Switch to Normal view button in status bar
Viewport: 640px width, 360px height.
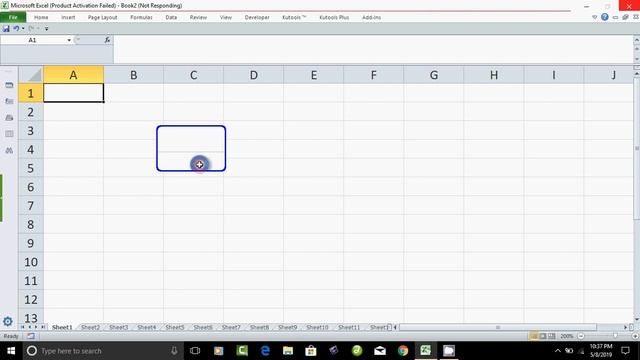pyautogui.click(x=533, y=336)
